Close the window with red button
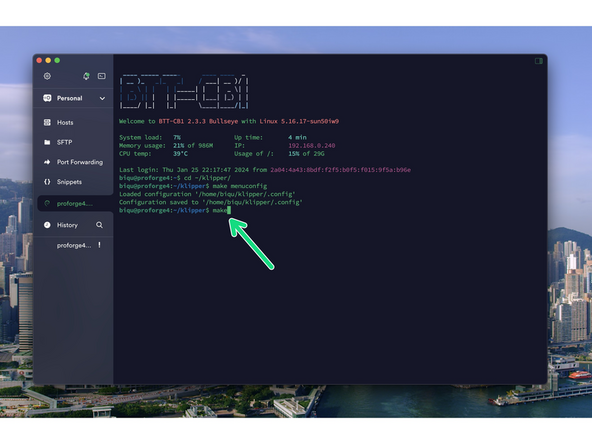Viewport: 592px width, 444px height. [39, 60]
